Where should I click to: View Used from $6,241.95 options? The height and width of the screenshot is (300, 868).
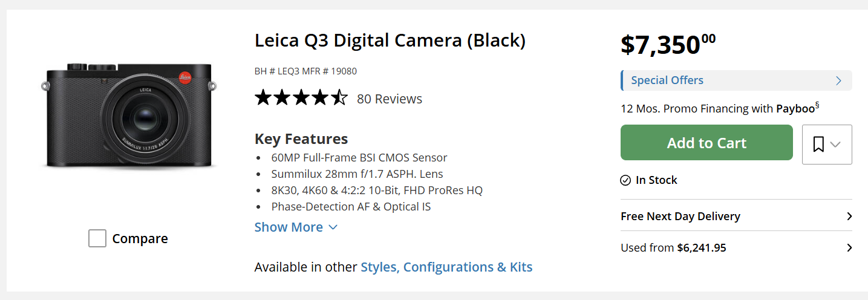tap(736, 247)
